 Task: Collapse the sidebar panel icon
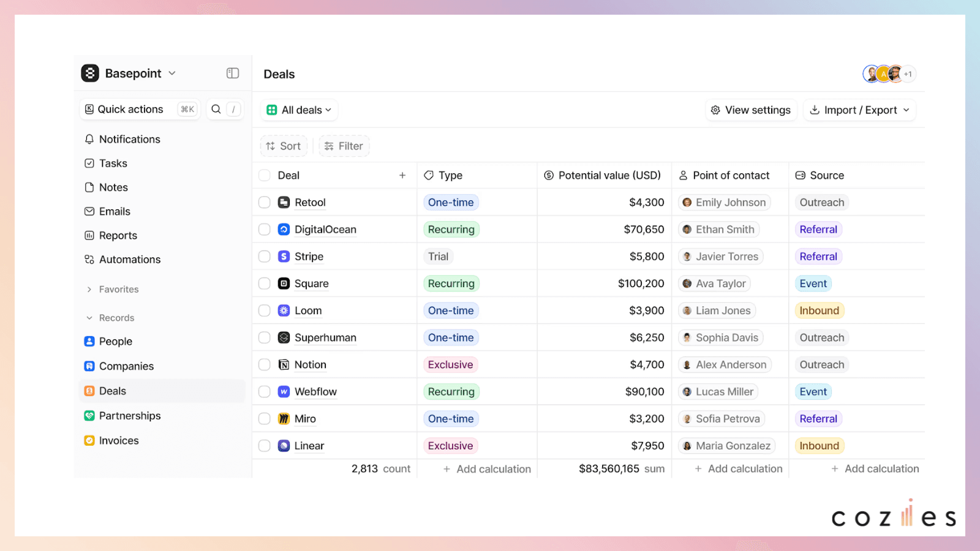coord(233,73)
